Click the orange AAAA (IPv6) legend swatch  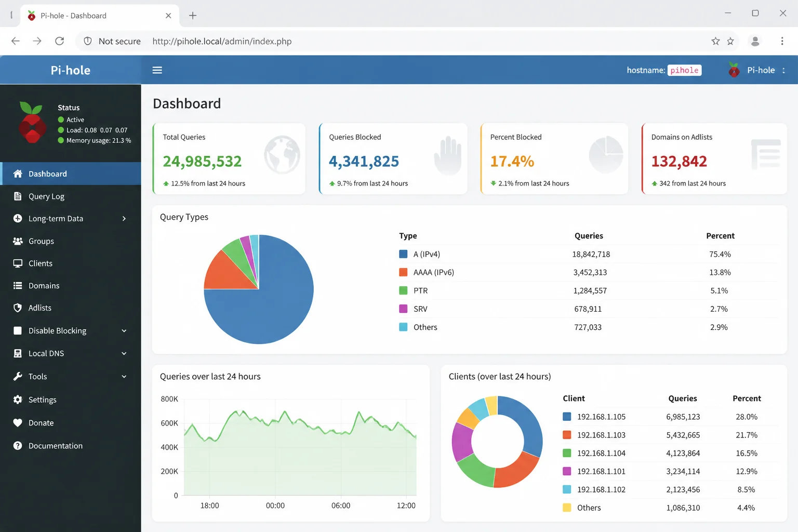(403, 272)
